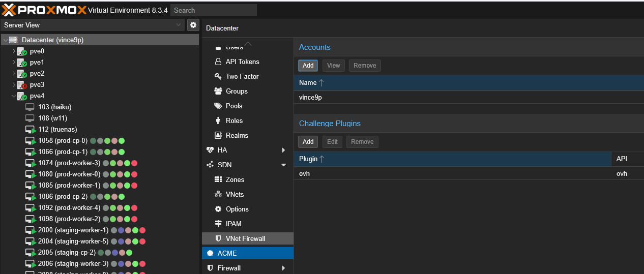Viewport: 644px width, 274px height.
Task: Click red tag dot on 1074 prod-worker-3
Action: pos(134,163)
